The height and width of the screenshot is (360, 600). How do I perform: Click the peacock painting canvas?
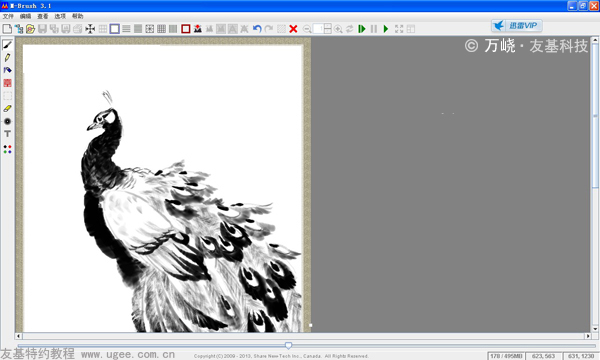click(163, 188)
